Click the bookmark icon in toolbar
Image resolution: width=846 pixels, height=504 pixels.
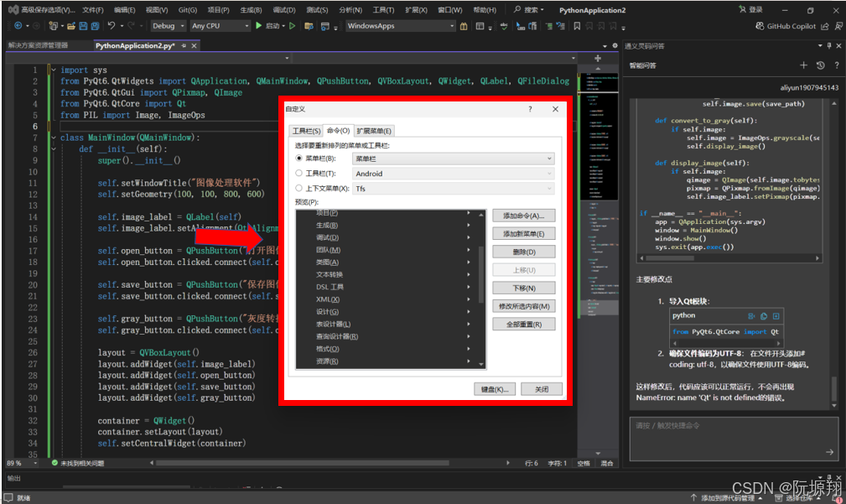coord(577,26)
